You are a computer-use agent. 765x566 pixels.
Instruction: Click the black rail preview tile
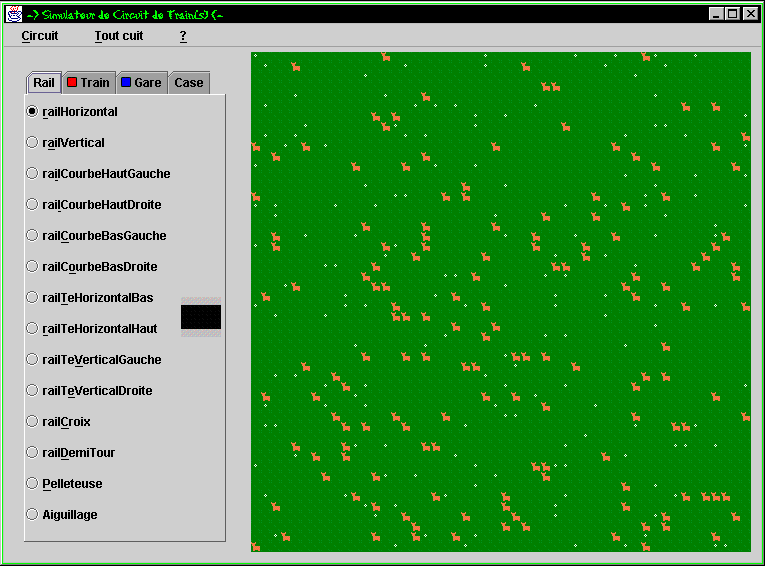201,317
